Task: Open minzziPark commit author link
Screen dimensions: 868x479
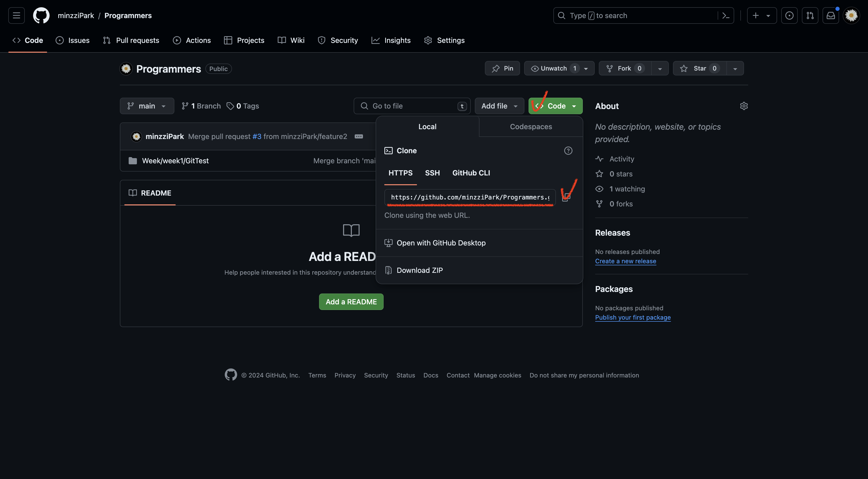Action: pyautogui.click(x=165, y=136)
